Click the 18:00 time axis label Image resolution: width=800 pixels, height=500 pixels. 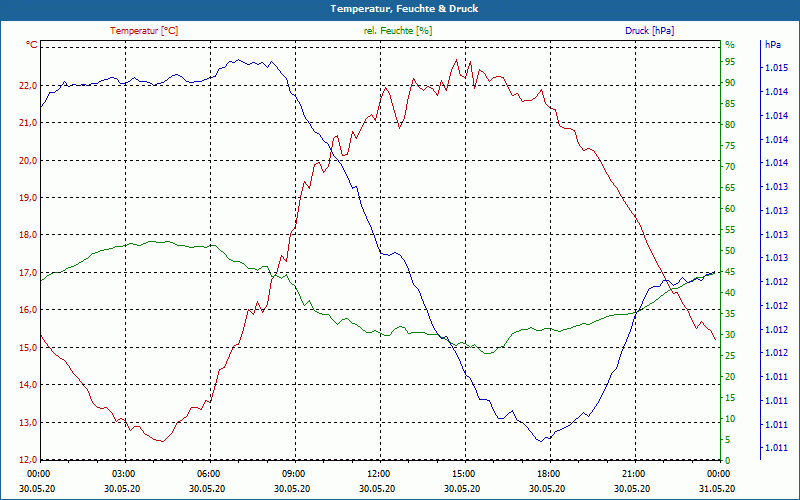click(548, 474)
